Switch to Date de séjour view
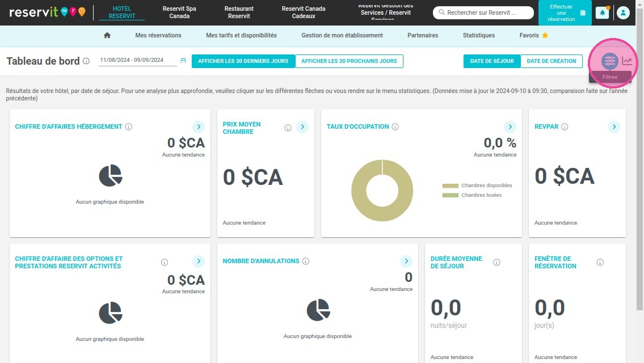The height and width of the screenshot is (363, 644). point(491,61)
